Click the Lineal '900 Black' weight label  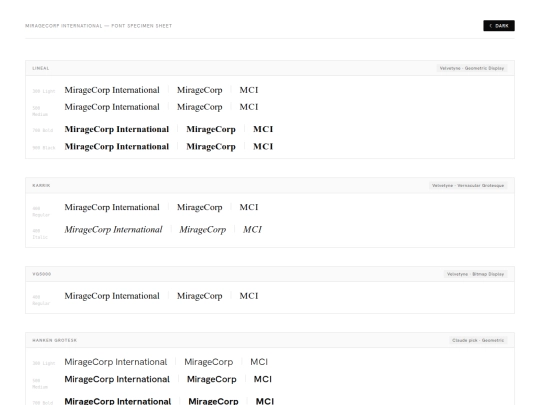[44, 148]
